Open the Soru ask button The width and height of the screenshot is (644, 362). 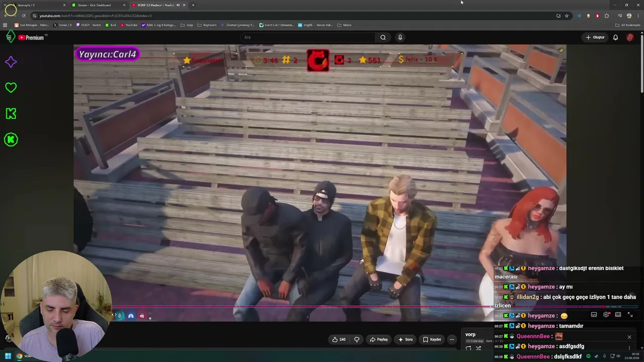[406, 339]
